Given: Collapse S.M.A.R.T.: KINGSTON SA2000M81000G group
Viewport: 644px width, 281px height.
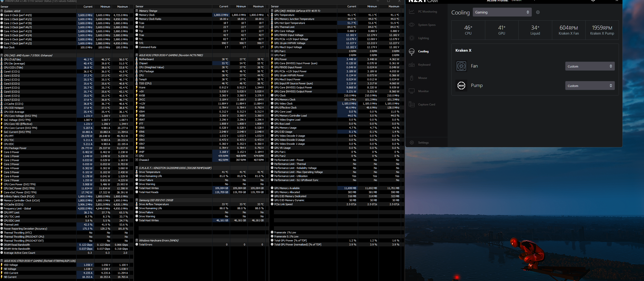Looking at the screenshot, I should point(137,168).
